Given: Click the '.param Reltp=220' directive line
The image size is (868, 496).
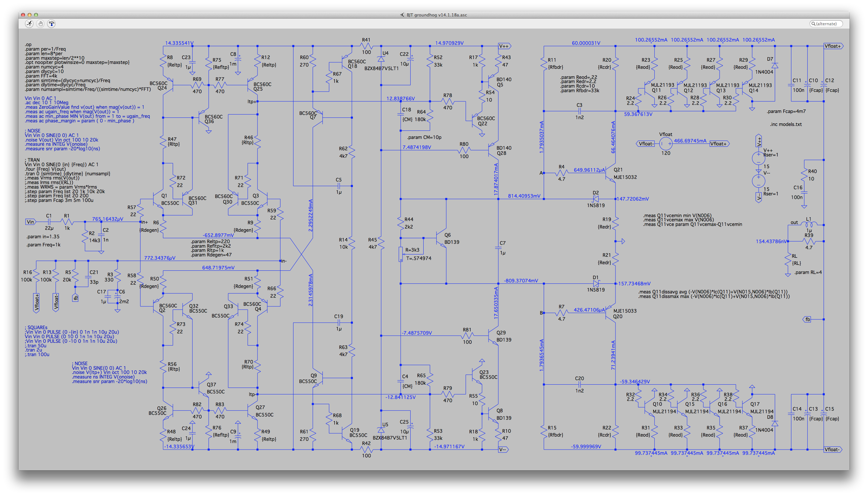Looking at the screenshot, I should pyautogui.click(x=210, y=242).
